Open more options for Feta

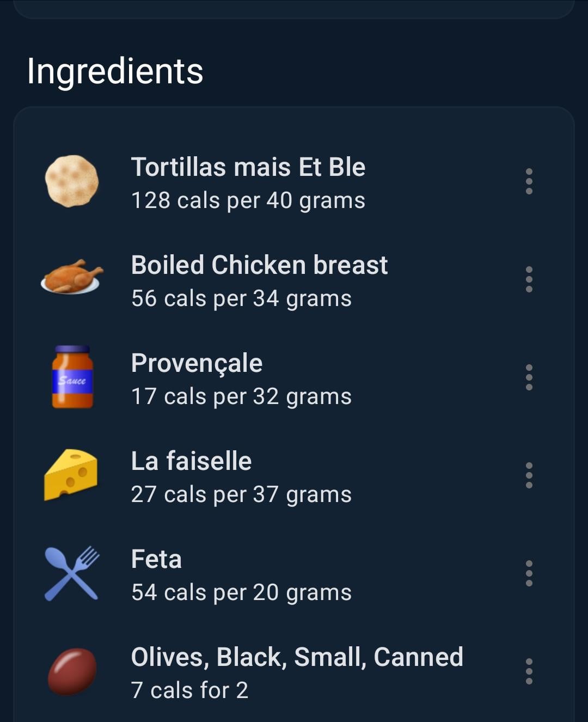(529, 573)
